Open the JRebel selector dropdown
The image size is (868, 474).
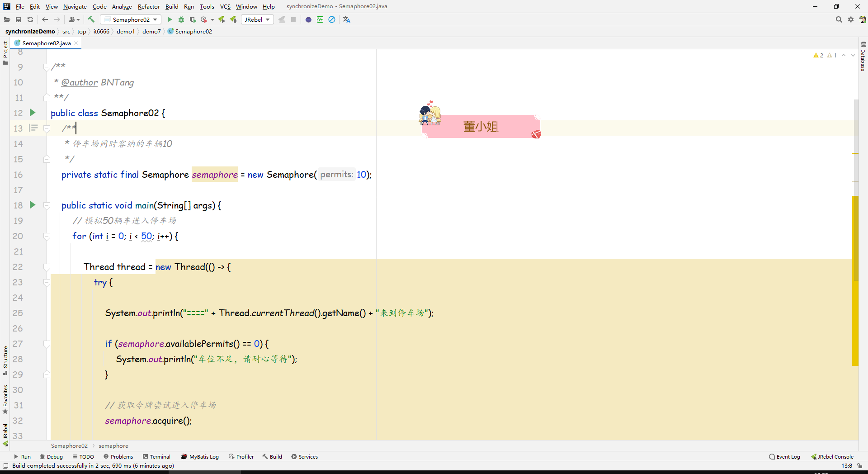pyautogui.click(x=257, y=19)
